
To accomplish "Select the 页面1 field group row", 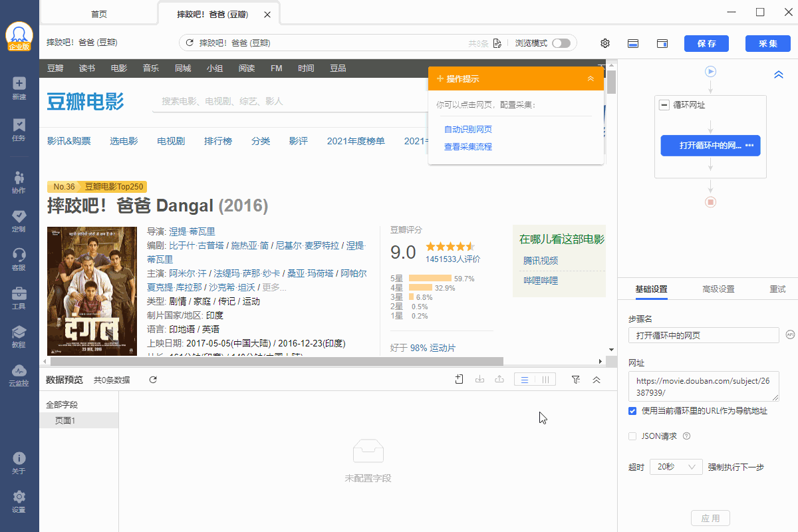I will click(79, 420).
